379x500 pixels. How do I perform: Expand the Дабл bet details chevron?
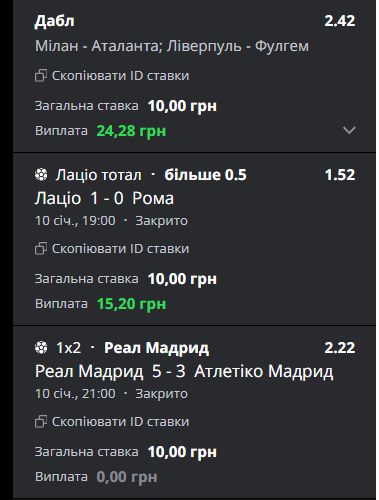click(349, 130)
